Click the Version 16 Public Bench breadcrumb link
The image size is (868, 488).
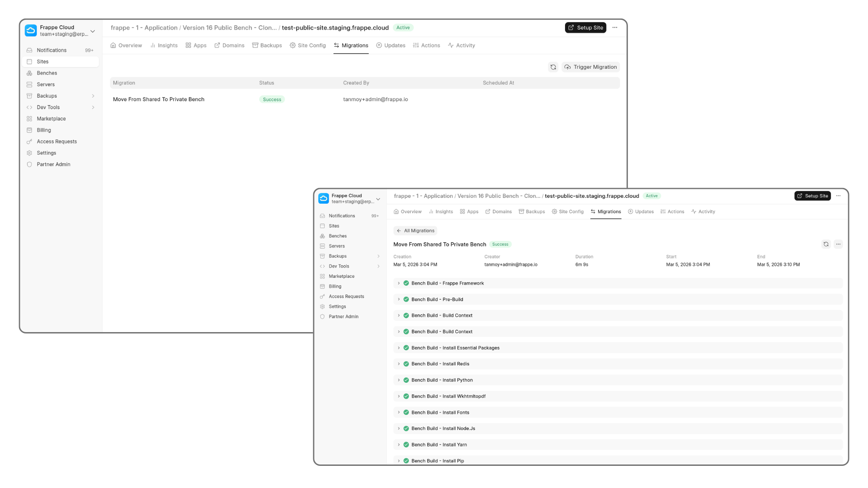pyautogui.click(x=229, y=28)
